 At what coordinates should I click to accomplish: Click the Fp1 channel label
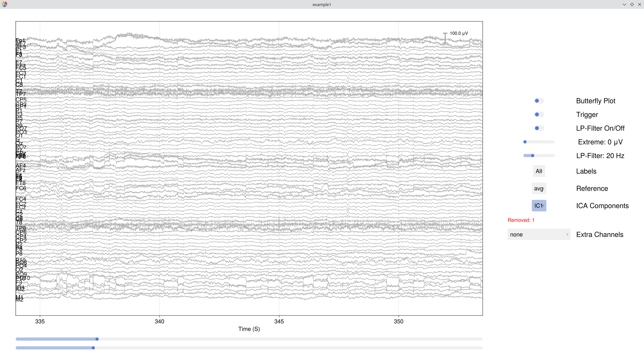20,40
